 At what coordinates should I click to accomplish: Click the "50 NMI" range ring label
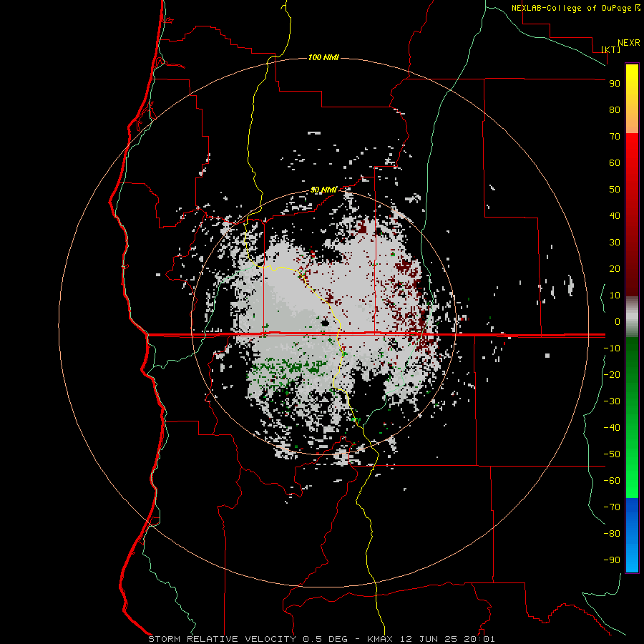click(x=323, y=190)
